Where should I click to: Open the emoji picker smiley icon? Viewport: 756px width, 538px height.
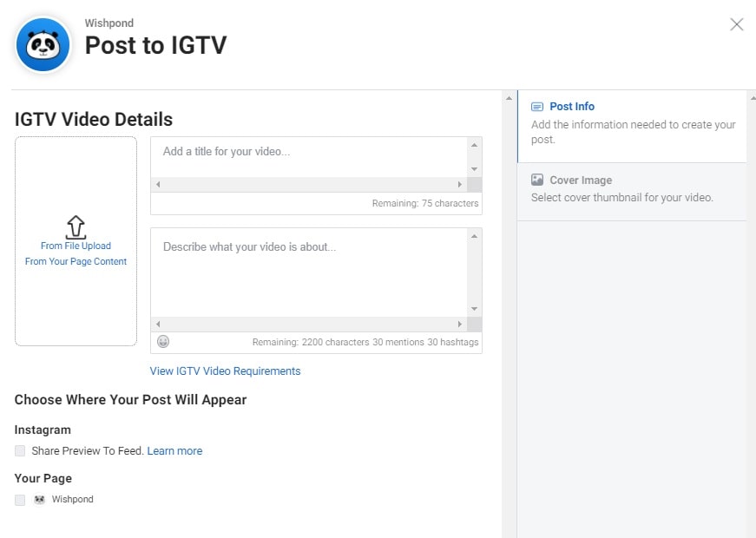click(x=163, y=342)
